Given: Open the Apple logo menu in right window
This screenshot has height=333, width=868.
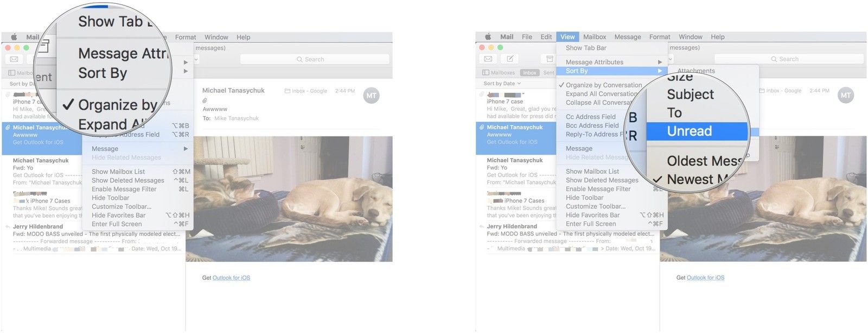Looking at the screenshot, I should pos(488,37).
